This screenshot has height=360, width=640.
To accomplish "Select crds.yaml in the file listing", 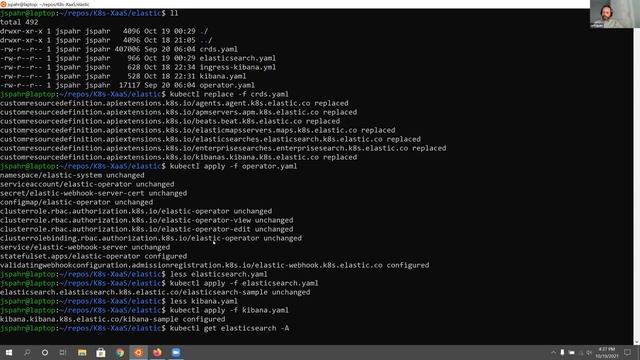I will click(x=218, y=49).
